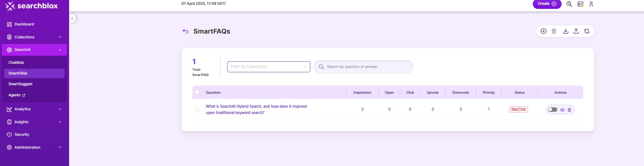
Task: Click the upload icon in the toolbar
Action: point(576,31)
